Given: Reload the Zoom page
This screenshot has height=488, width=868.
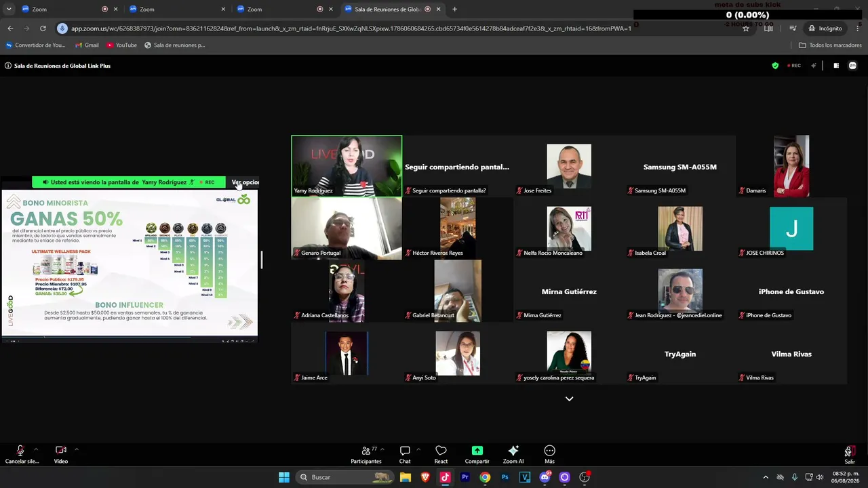Looking at the screenshot, I should point(43,28).
